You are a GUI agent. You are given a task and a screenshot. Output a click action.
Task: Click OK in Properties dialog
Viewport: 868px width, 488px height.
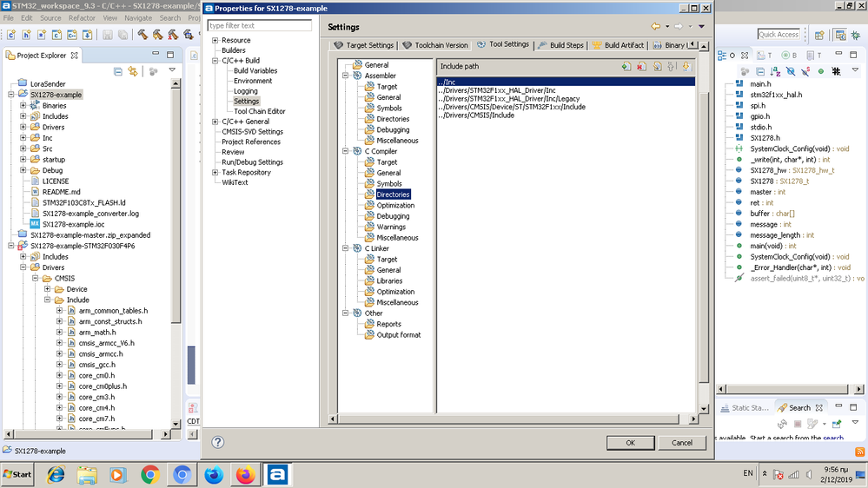coord(631,443)
